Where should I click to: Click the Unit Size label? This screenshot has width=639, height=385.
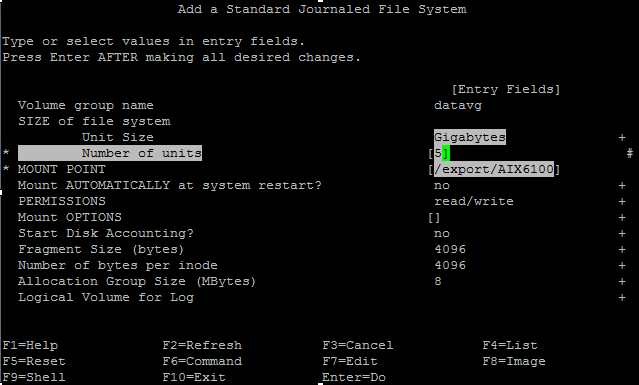[x=118, y=137]
